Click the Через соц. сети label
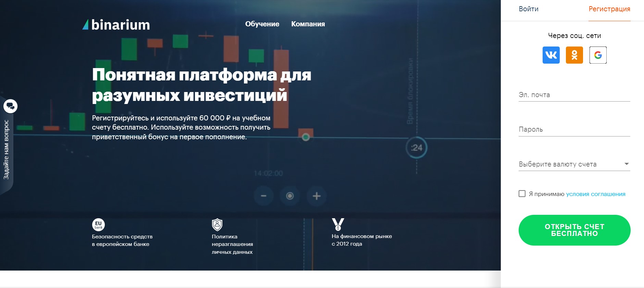The image size is (644, 288). point(574,36)
